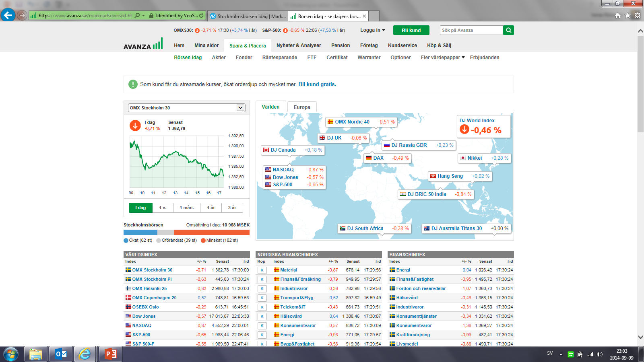Click the Avanza logo

pos(143,44)
